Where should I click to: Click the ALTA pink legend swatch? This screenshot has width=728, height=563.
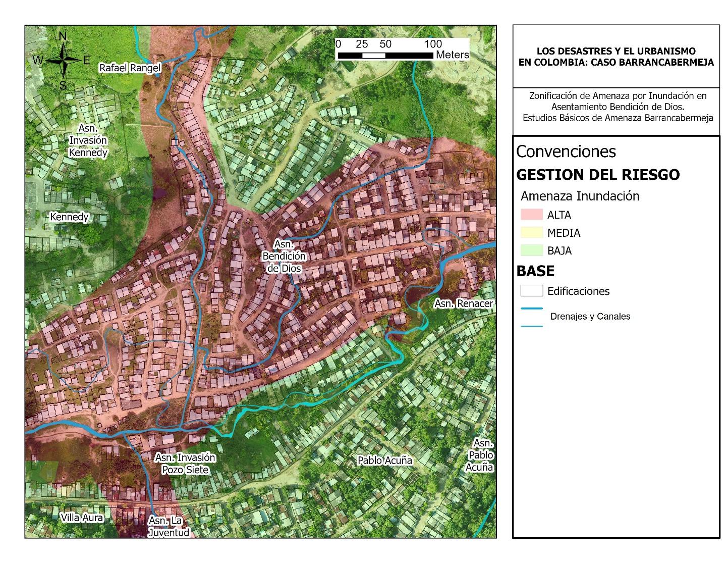(x=532, y=215)
